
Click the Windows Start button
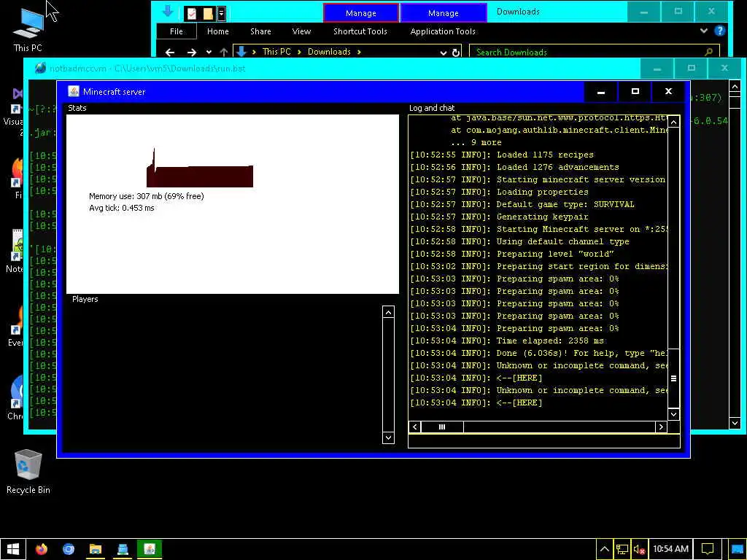(x=13, y=549)
